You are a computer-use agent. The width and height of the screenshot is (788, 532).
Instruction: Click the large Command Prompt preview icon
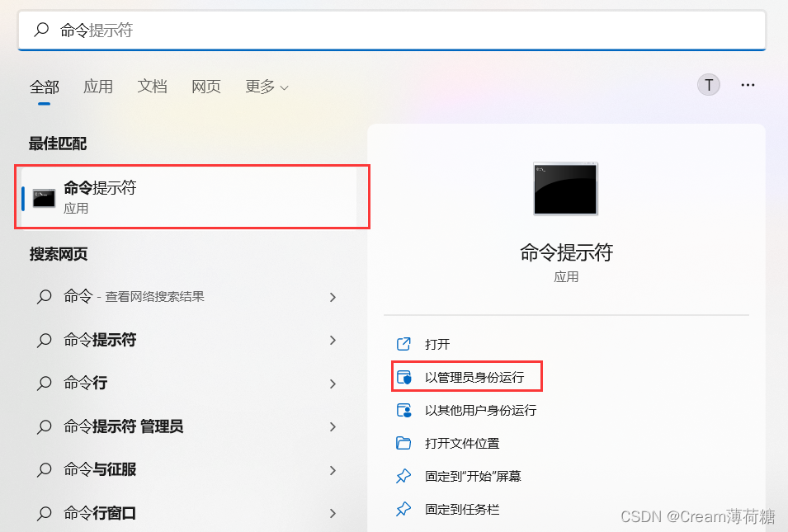pos(566,188)
